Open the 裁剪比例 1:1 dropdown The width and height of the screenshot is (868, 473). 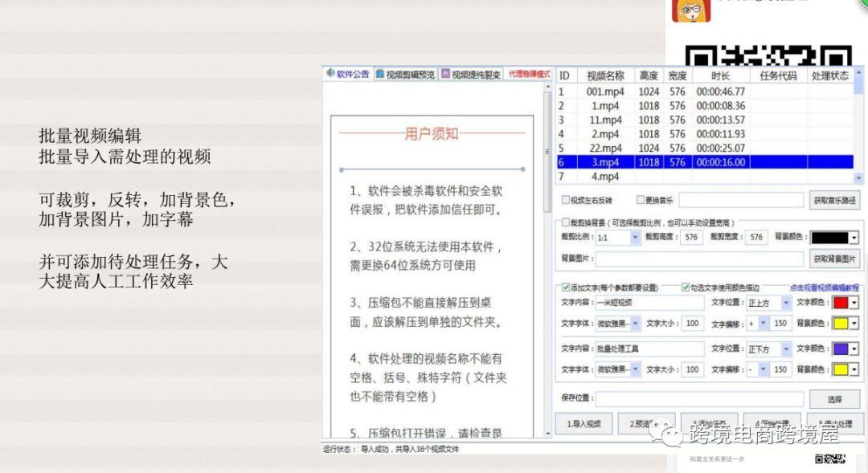point(635,238)
